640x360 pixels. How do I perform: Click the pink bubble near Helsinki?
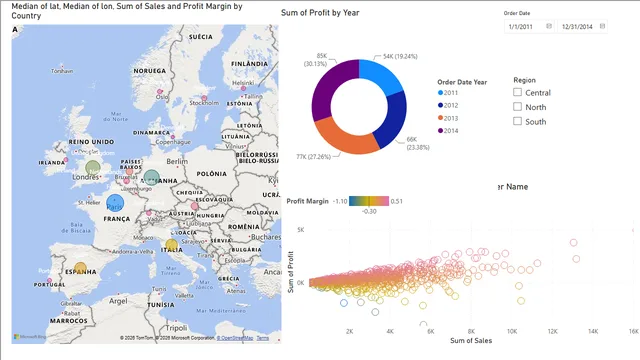coord(243,88)
